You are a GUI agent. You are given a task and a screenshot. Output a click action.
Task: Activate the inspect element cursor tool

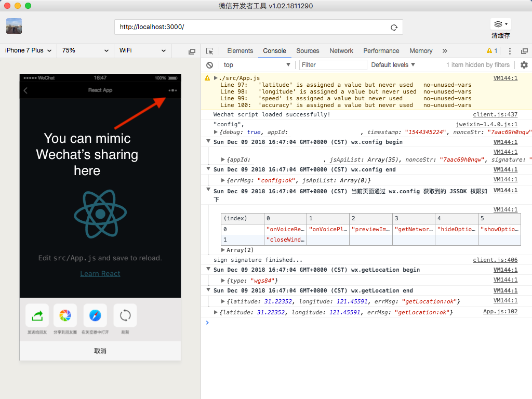210,51
